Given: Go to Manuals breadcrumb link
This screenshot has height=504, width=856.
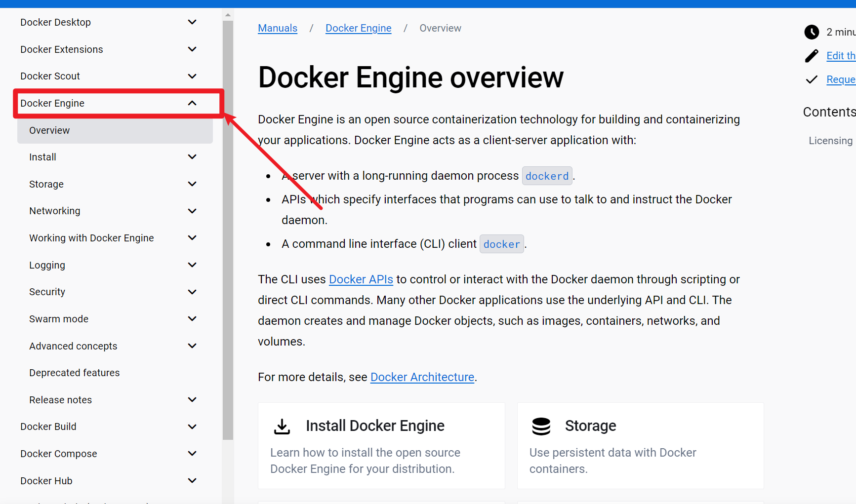Looking at the screenshot, I should 278,28.
